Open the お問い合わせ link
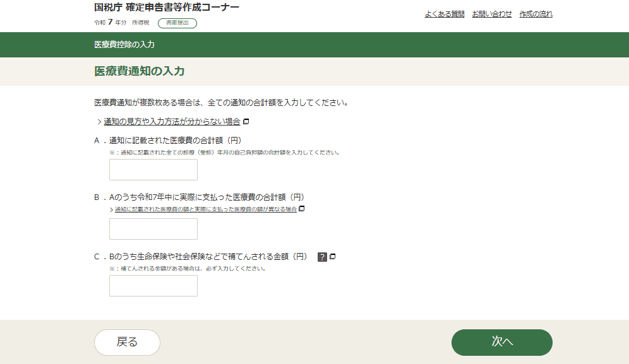 coord(493,13)
